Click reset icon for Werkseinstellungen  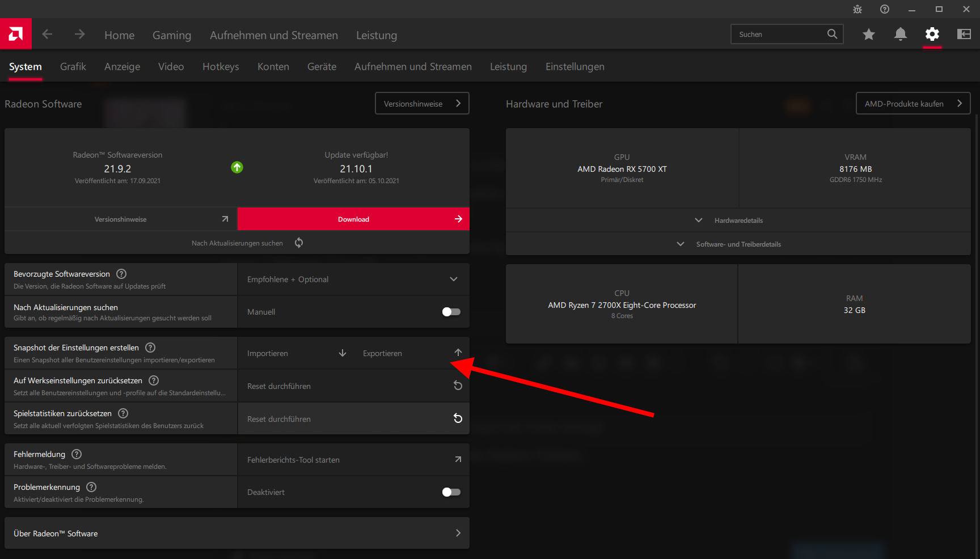[458, 386]
